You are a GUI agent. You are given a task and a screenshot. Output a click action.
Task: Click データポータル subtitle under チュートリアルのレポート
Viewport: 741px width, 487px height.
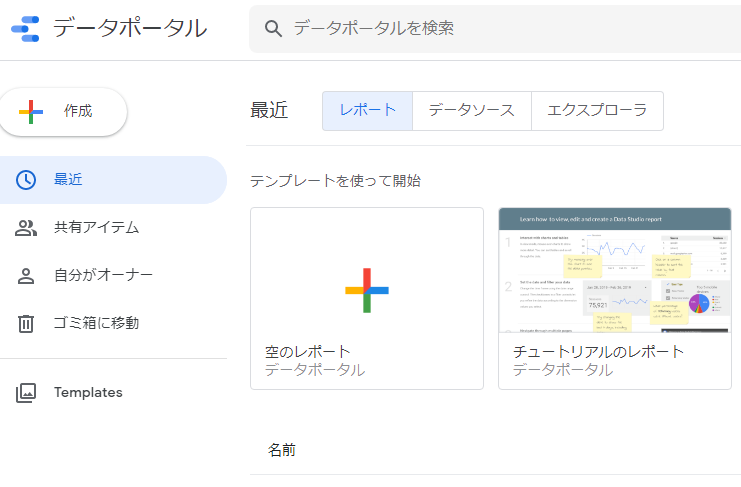563,370
